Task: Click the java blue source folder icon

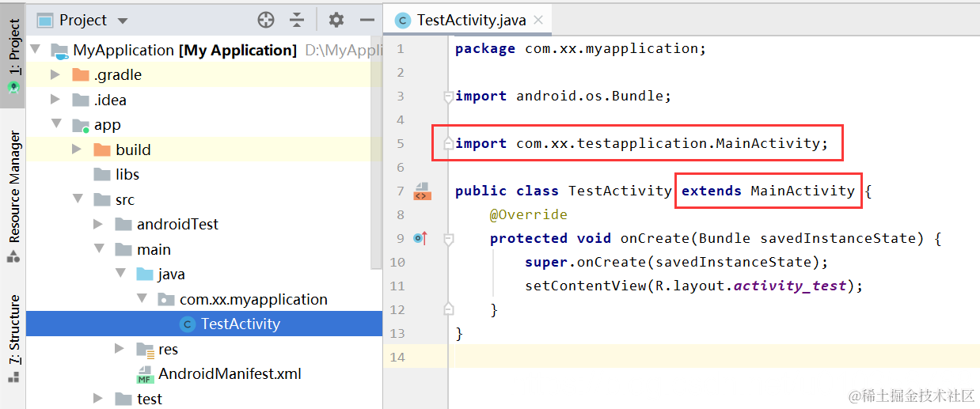Action: tap(145, 274)
